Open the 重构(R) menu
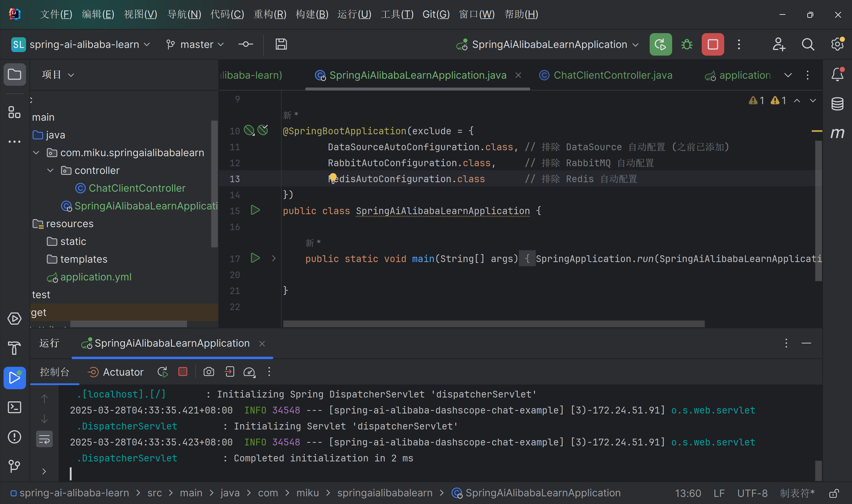Image resolution: width=852 pixels, height=504 pixels. (270, 14)
